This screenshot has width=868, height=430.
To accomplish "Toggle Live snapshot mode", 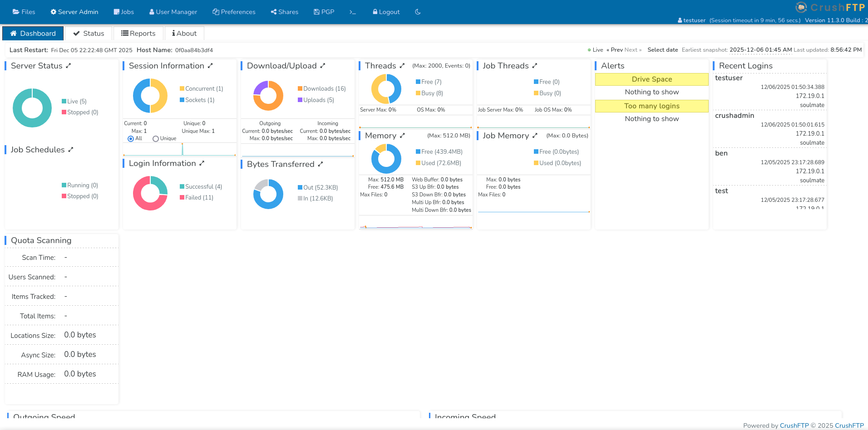I will click(595, 50).
